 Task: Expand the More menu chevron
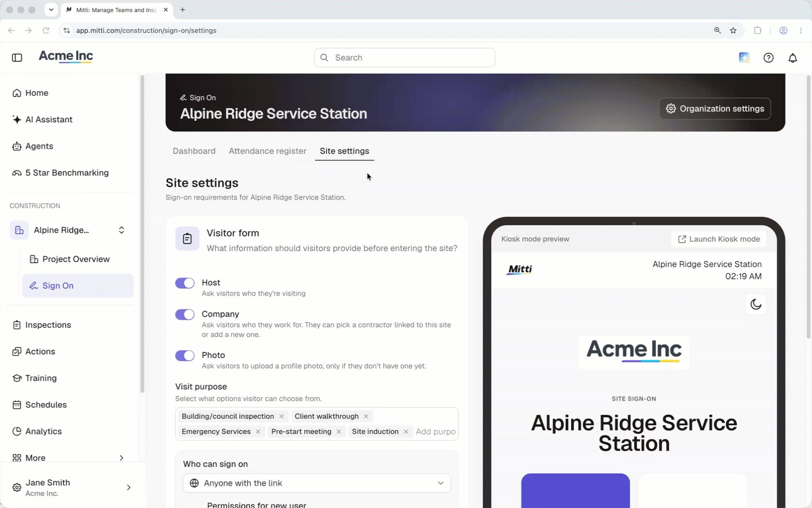(x=121, y=458)
